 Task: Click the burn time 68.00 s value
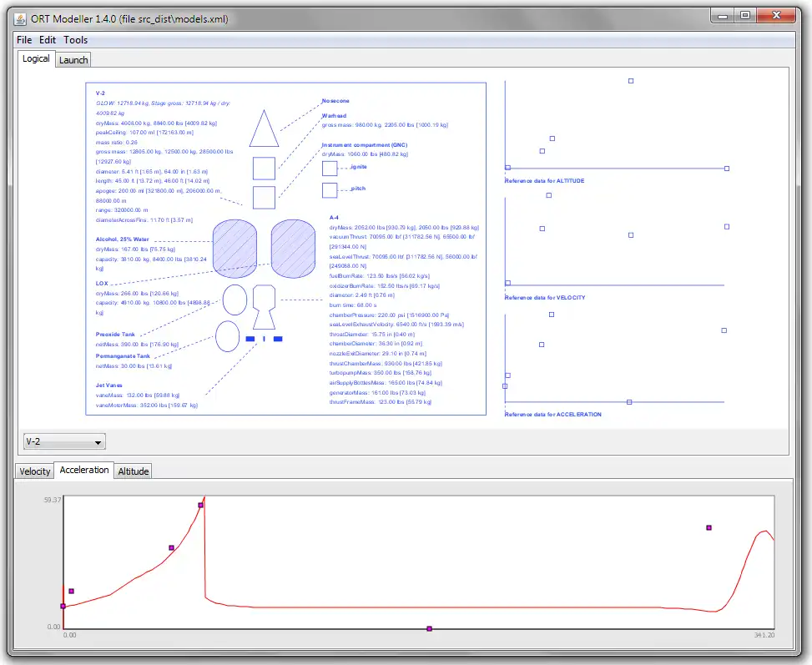353,305
